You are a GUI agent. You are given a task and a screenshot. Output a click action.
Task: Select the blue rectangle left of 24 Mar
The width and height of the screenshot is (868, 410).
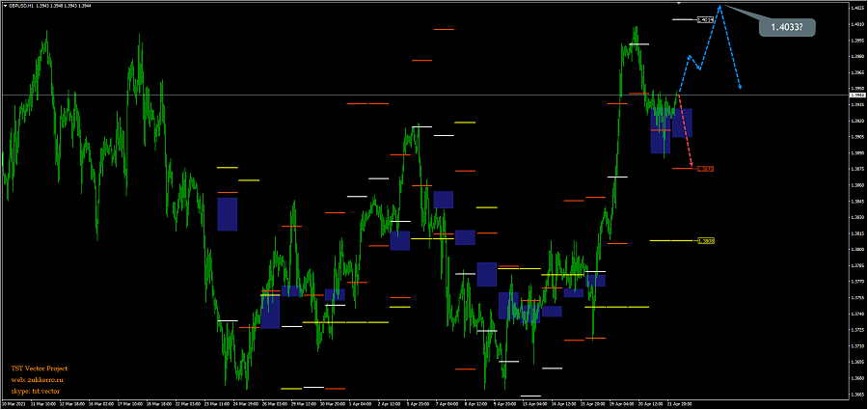point(227,214)
